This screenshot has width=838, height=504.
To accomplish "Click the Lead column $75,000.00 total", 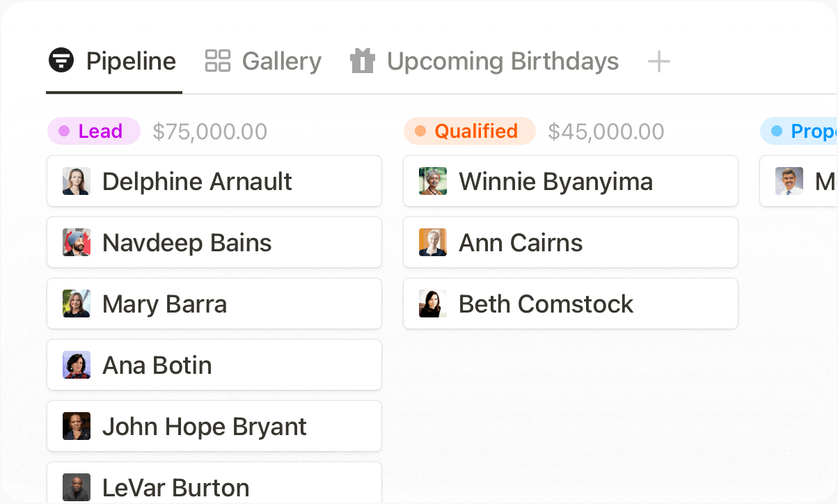I will point(209,132).
